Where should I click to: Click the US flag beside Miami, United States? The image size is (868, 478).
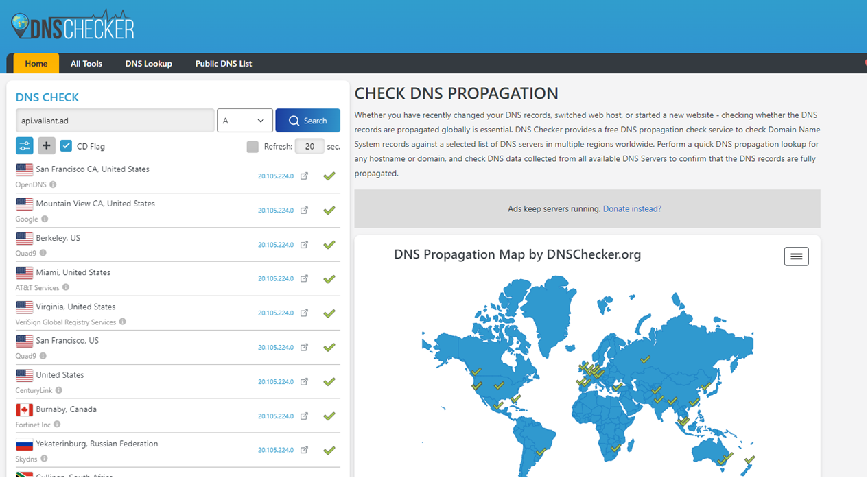pos(25,273)
